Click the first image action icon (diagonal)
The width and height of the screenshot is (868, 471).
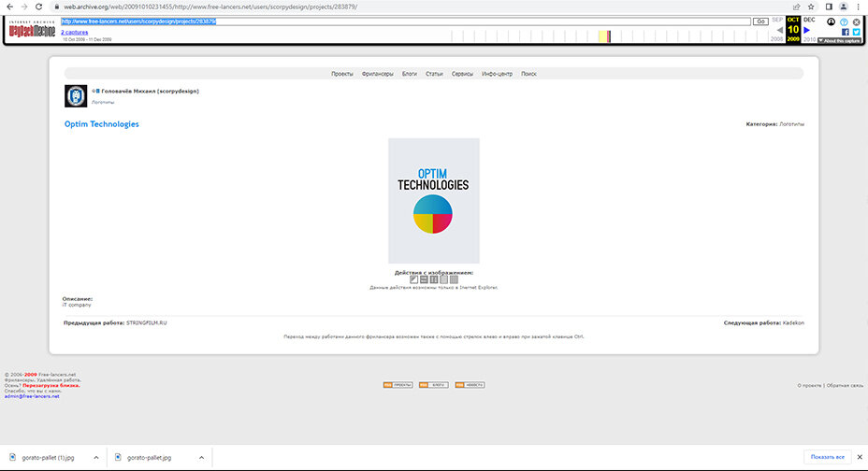[413, 279]
